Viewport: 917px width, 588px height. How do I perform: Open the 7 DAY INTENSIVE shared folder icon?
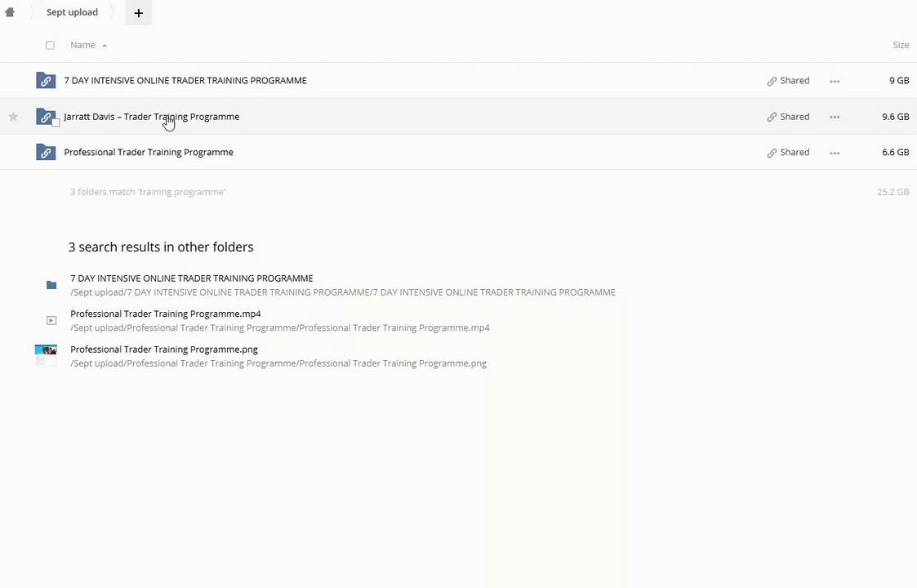[x=46, y=81]
